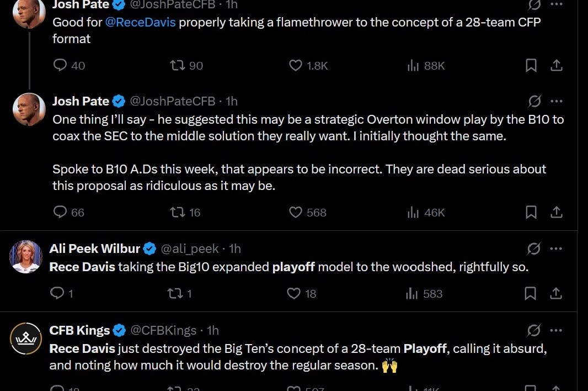This screenshot has height=391, width=588.
Task: Open Grok icon on CFB Kings tweet
Action: pyautogui.click(x=534, y=331)
